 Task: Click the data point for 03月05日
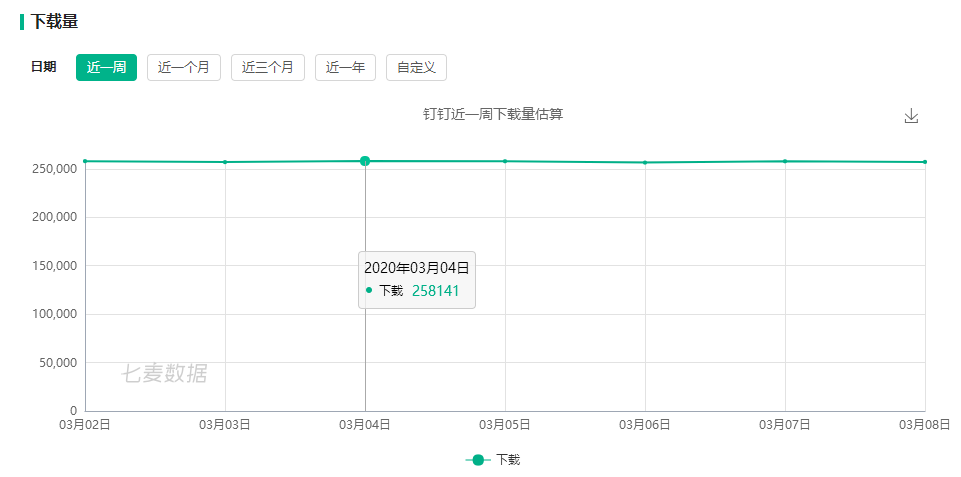(x=505, y=161)
